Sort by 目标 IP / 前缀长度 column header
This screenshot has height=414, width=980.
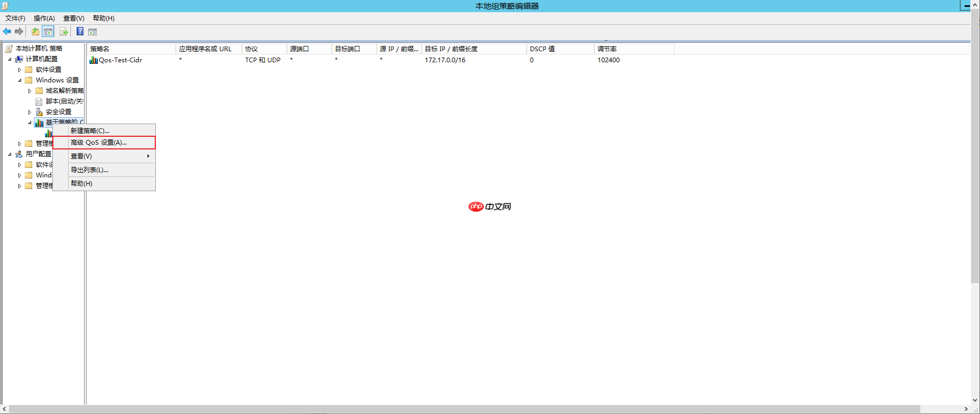pyautogui.click(x=474, y=49)
